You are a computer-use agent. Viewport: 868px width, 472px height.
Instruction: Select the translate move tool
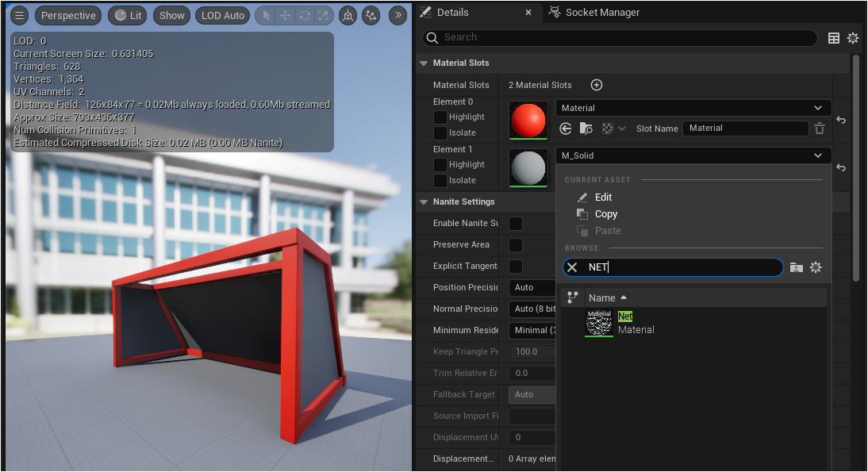(x=285, y=16)
